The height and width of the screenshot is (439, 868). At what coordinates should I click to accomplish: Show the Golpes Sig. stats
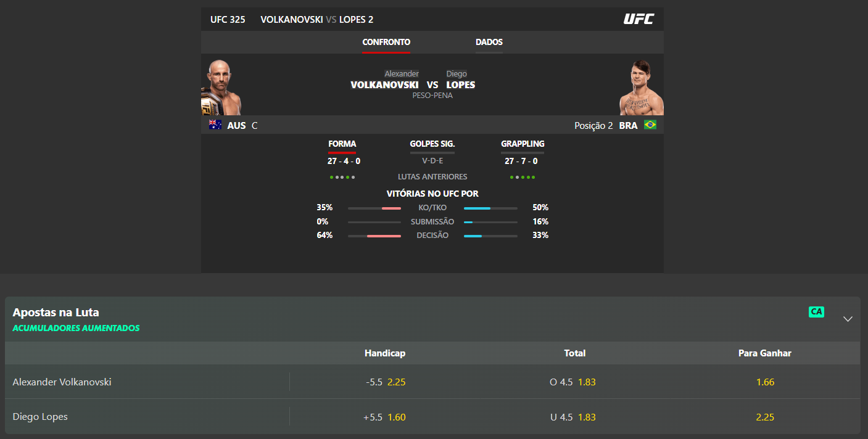(432, 144)
